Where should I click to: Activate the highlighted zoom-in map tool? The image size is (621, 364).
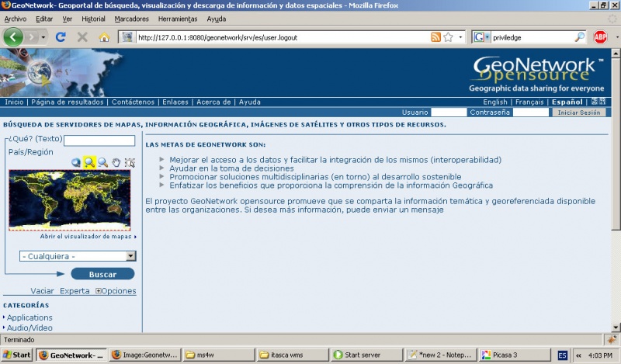[89, 162]
